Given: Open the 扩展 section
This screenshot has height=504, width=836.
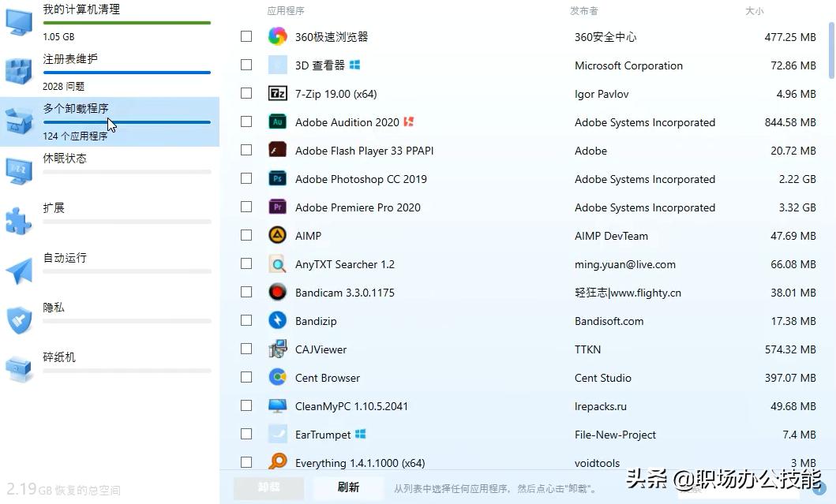Looking at the screenshot, I should (109, 221).
